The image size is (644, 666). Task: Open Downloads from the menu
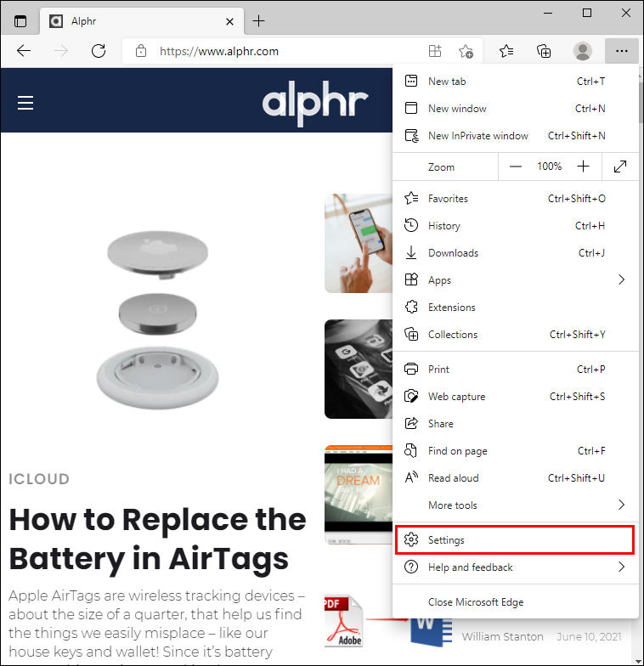(x=515, y=253)
